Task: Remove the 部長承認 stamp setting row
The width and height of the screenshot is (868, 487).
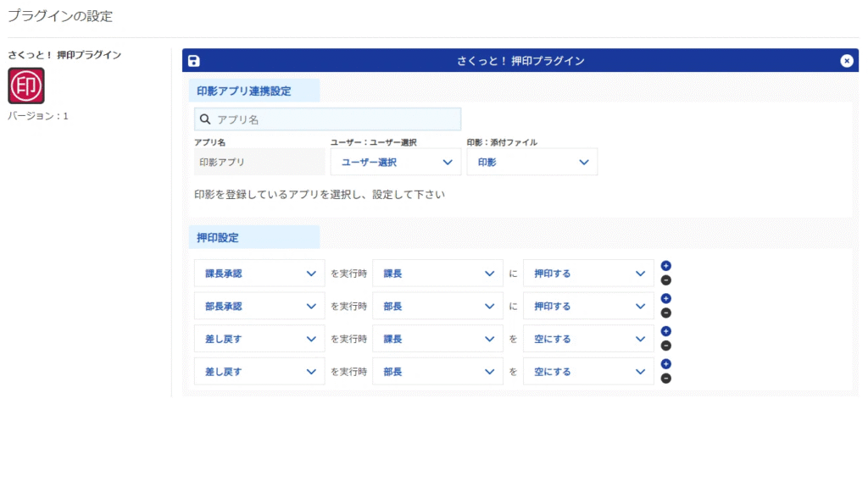Action: coord(665,313)
